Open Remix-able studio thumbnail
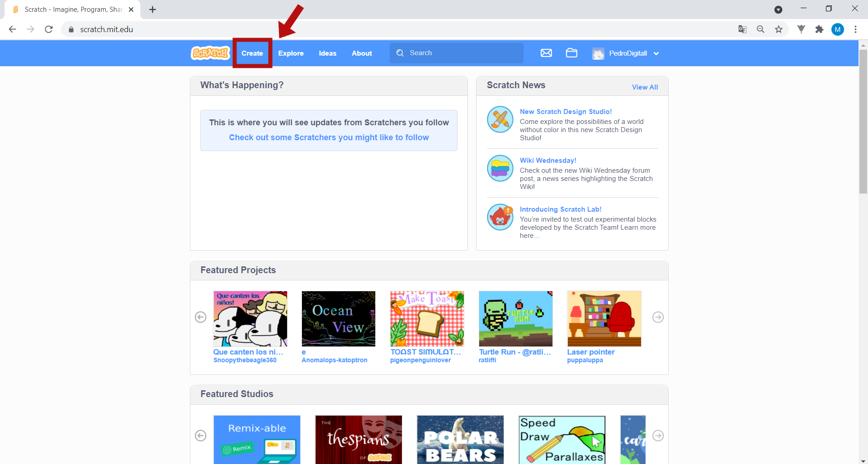The width and height of the screenshot is (868, 464). click(257, 440)
